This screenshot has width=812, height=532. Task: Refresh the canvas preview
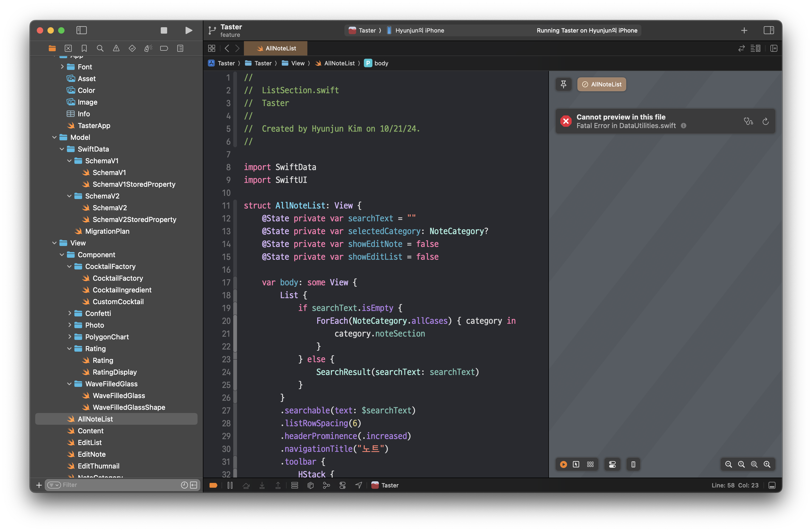(766, 121)
